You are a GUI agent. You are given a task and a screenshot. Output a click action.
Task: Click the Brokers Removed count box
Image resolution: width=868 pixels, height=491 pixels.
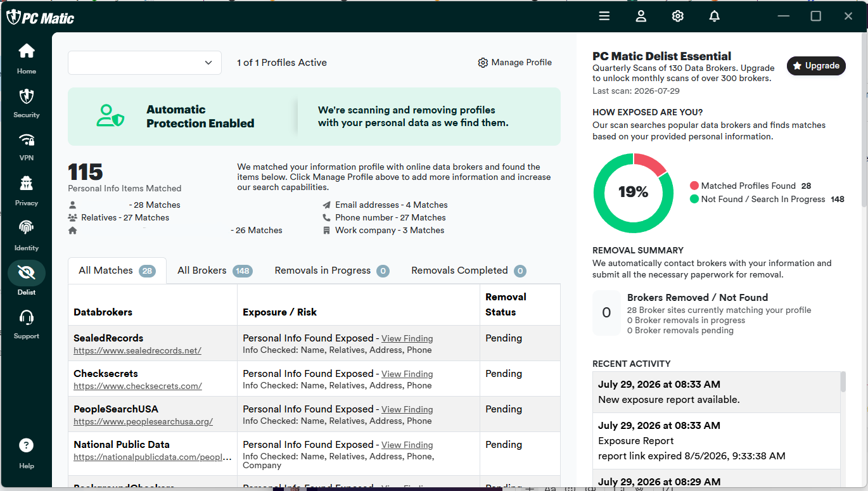(606, 313)
